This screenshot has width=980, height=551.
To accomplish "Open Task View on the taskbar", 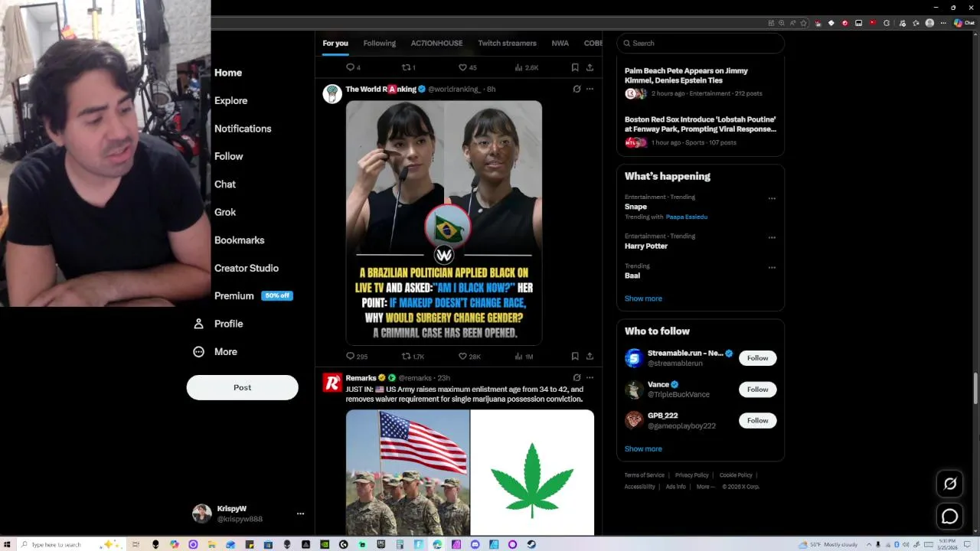I will (136, 545).
